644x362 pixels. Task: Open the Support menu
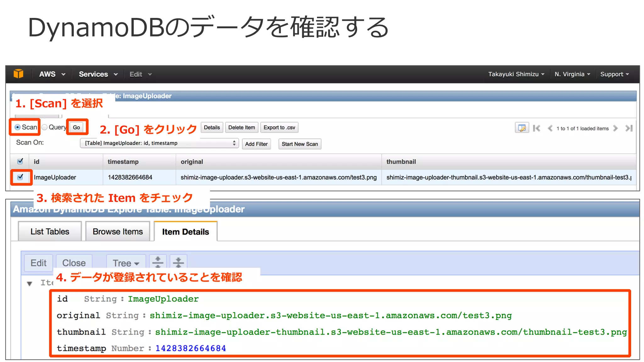coord(614,74)
